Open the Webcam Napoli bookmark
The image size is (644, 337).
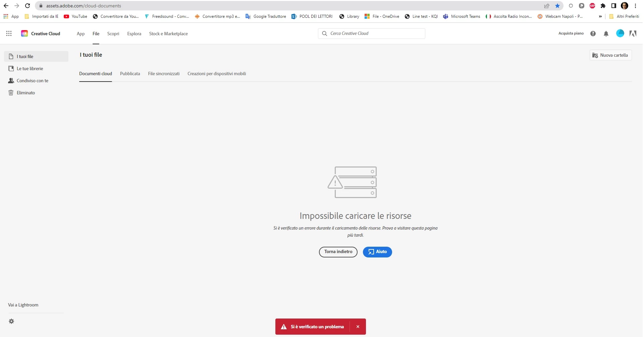point(560,16)
